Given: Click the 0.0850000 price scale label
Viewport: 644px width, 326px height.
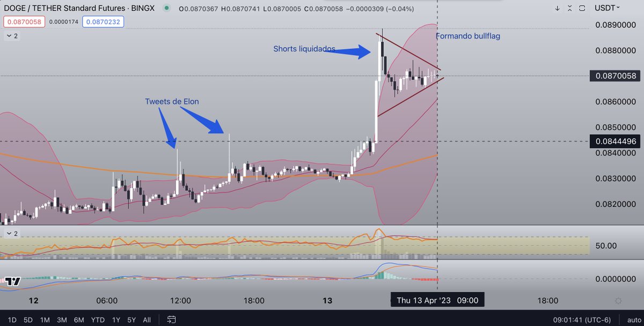Looking at the screenshot, I should click(616, 128).
